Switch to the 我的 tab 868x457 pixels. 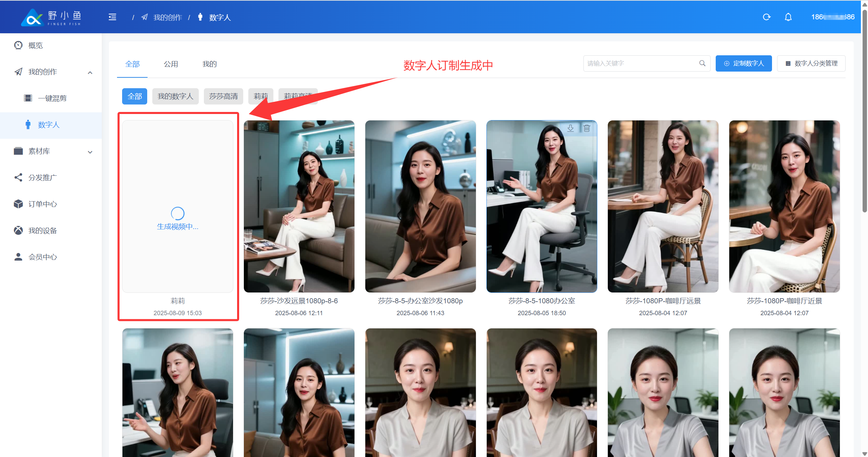click(209, 64)
